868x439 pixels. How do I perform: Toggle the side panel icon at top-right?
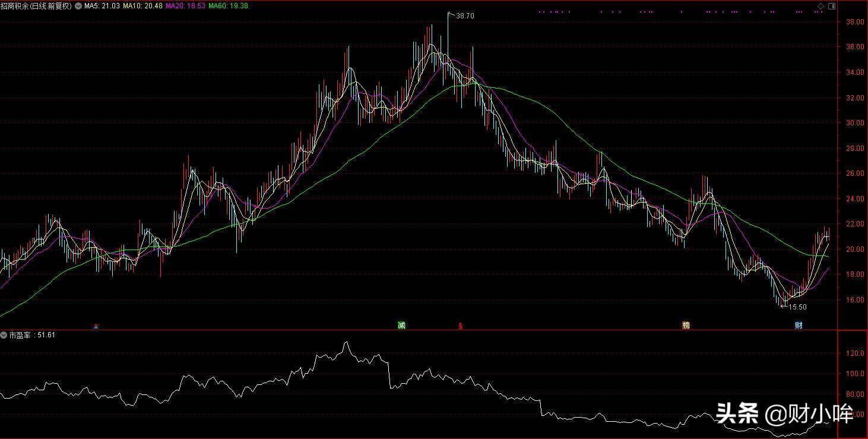[831, 5]
